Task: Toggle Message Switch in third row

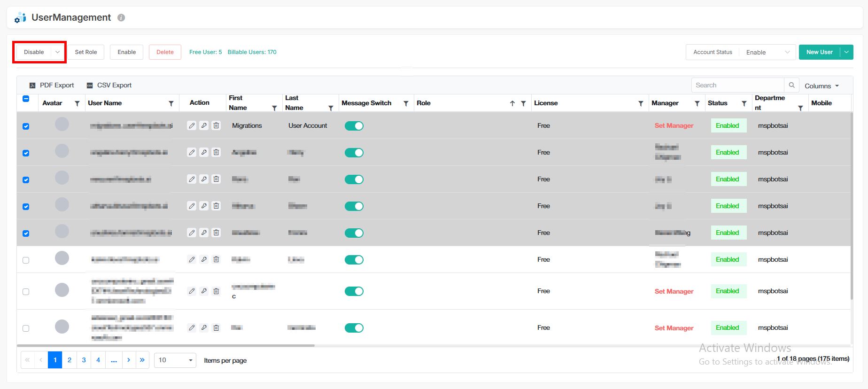Action: click(x=354, y=179)
